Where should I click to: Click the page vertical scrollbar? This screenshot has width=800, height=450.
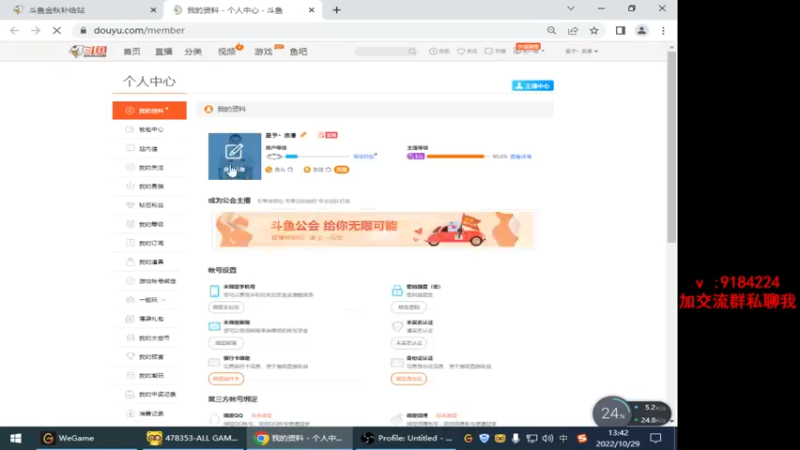(x=671, y=147)
